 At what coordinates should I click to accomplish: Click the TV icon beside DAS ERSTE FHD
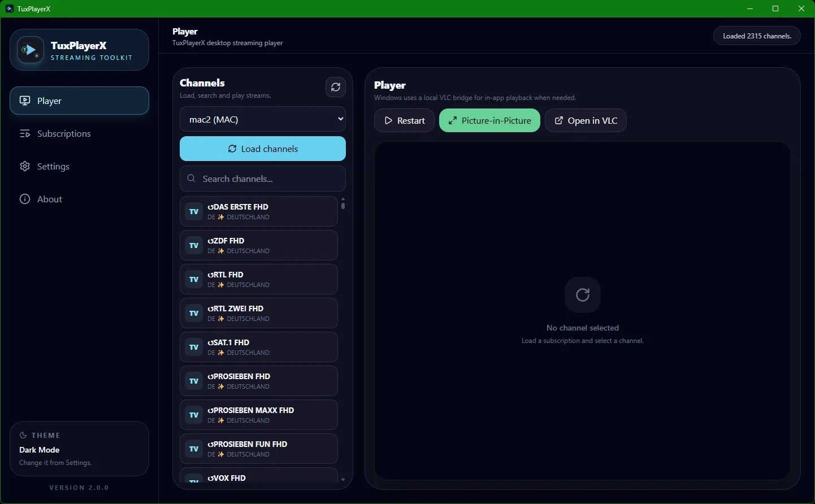click(194, 211)
